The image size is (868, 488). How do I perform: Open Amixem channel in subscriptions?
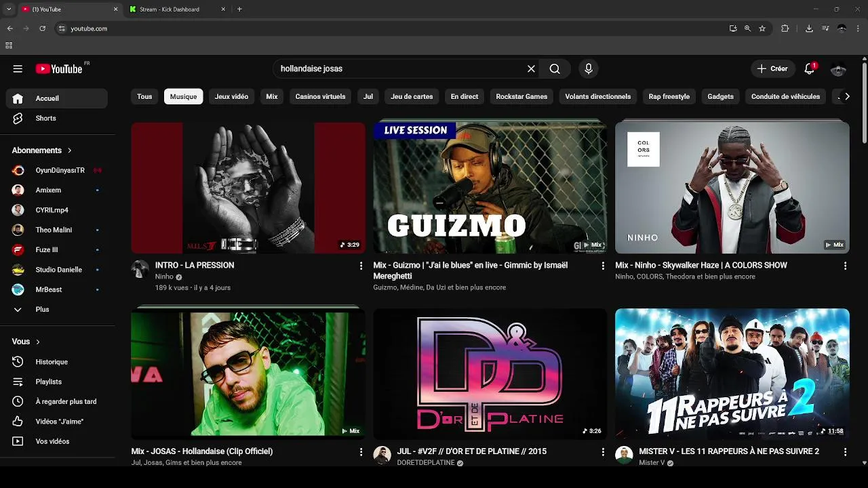(x=57, y=190)
